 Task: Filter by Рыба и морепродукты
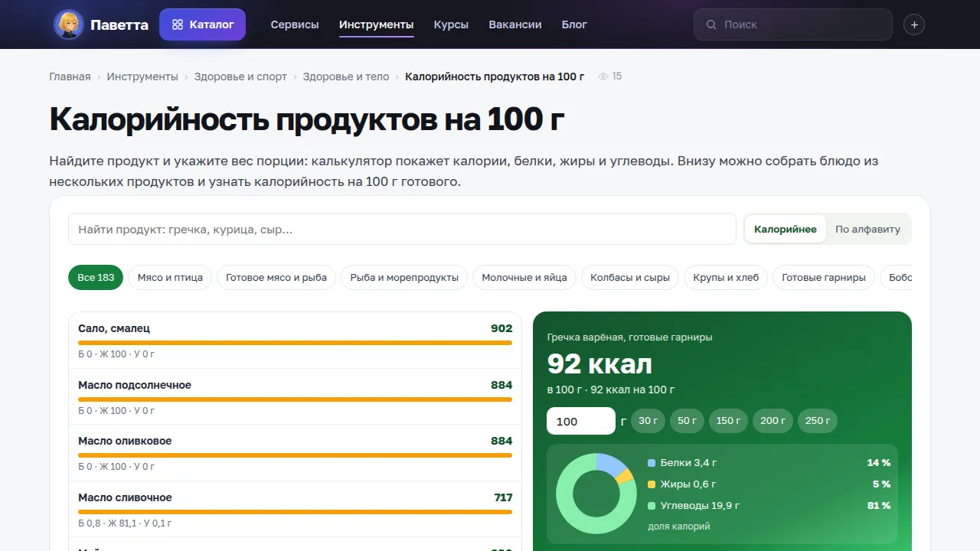[x=404, y=277]
